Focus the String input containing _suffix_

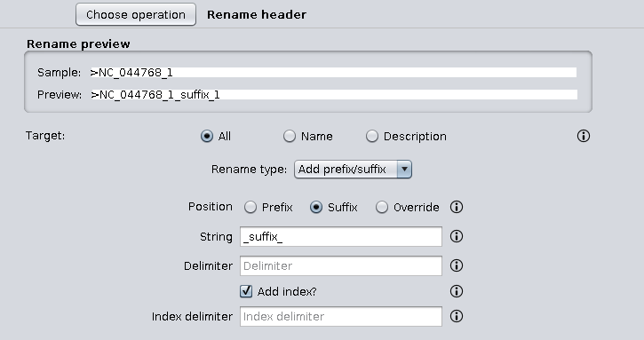pyautogui.click(x=341, y=236)
